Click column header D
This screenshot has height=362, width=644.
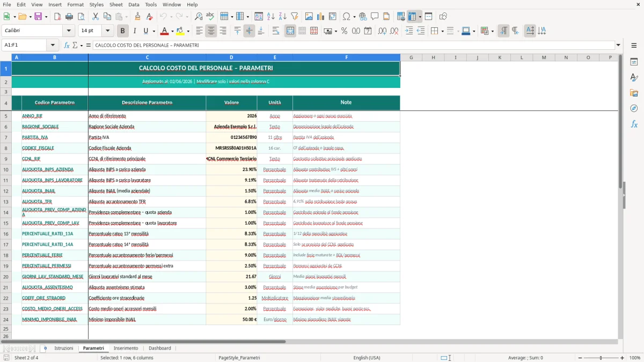231,57
